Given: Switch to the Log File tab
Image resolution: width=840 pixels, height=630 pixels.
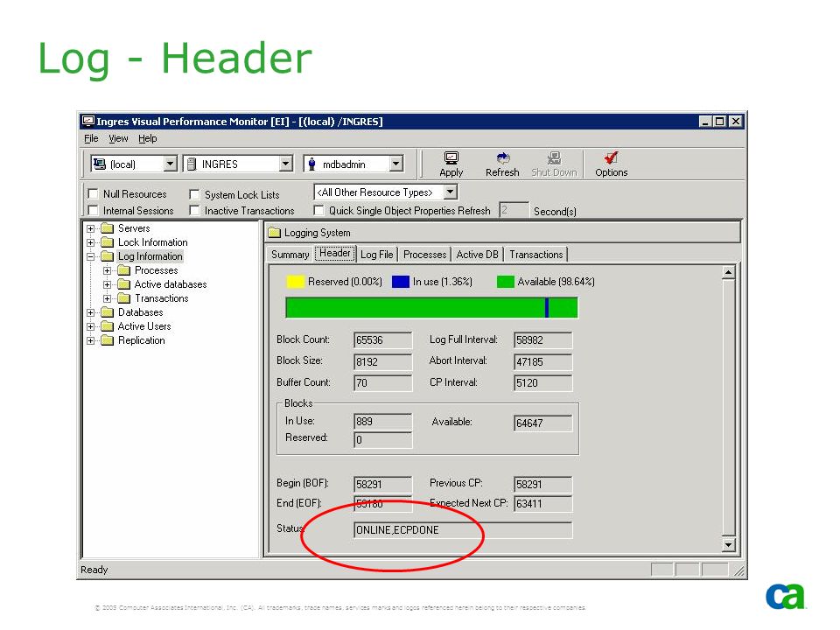Looking at the screenshot, I should [x=376, y=255].
